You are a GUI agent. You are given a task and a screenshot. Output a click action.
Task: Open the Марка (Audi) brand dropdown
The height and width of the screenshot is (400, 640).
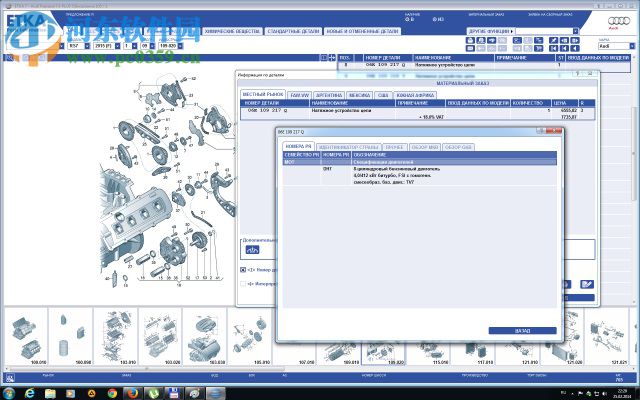click(632, 46)
